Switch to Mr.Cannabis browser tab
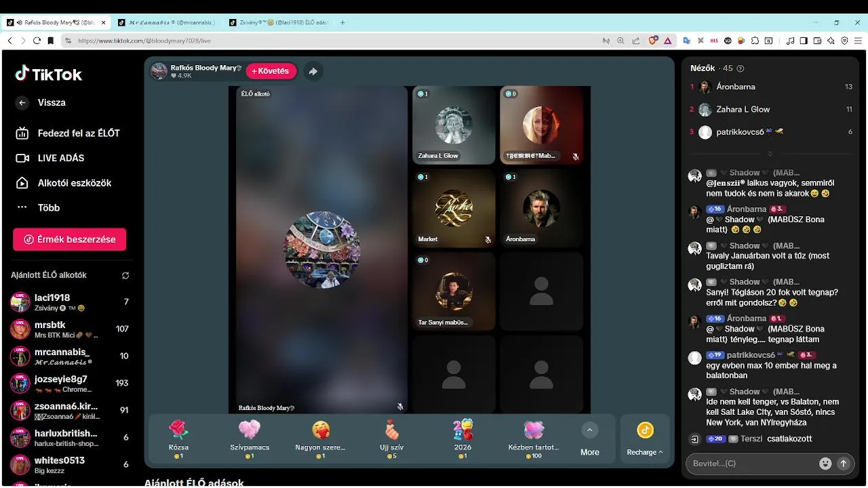This screenshot has width=868, height=488. click(x=167, y=22)
